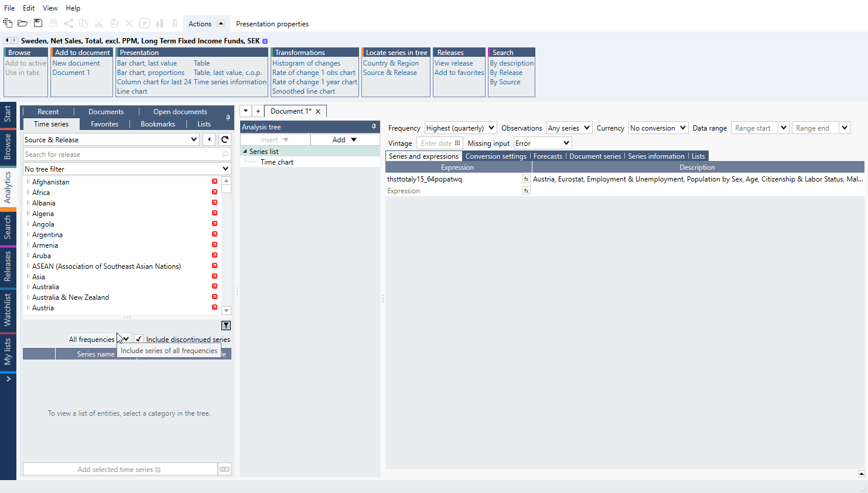Switch to Favorites tab
This screenshot has height=493, width=868.
[105, 124]
